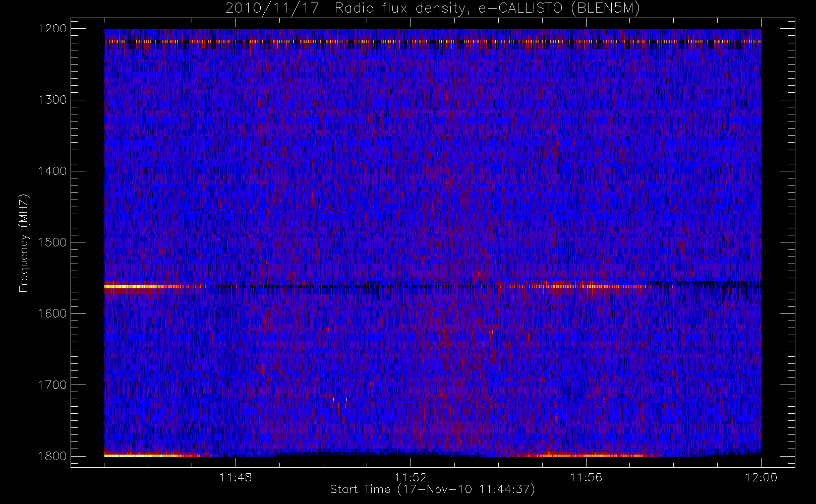Click the 'Start Time (17-Nov-10 11:44:37)' label
816x504 pixels.
point(432,489)
